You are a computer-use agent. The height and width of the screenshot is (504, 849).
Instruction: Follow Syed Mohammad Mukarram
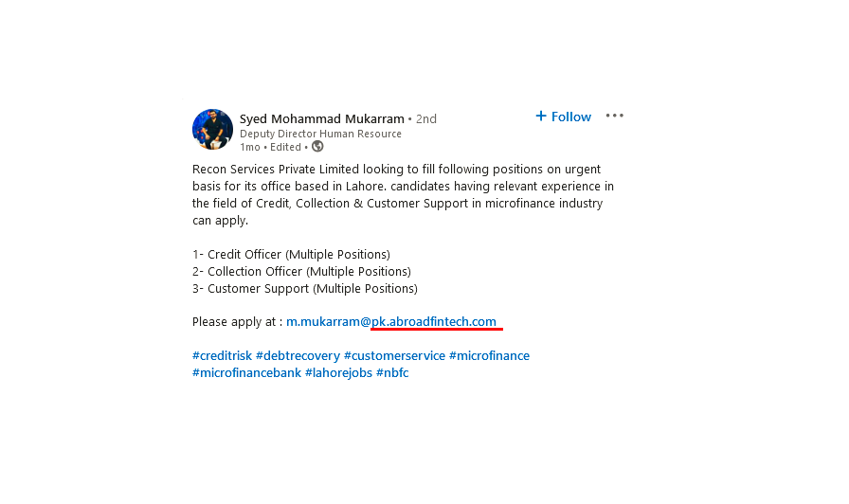(563, 117)
